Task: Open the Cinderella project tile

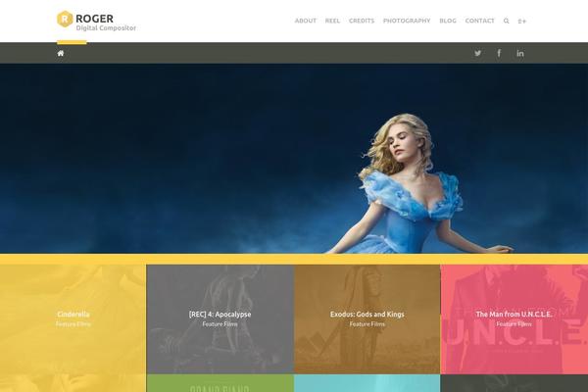Action: click(73, 319)
